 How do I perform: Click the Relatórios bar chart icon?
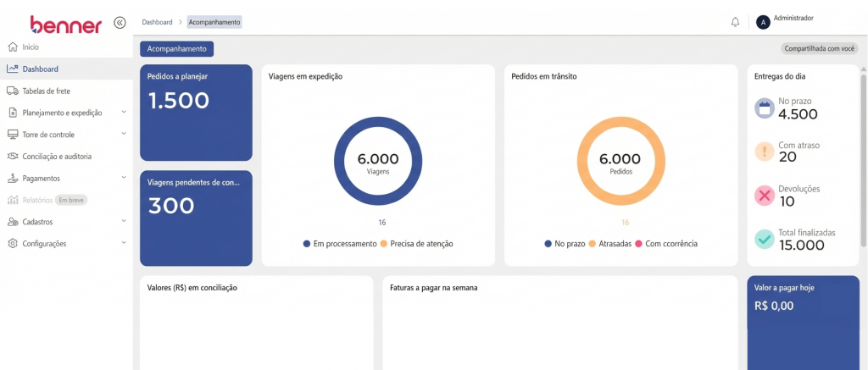(13, 200)
